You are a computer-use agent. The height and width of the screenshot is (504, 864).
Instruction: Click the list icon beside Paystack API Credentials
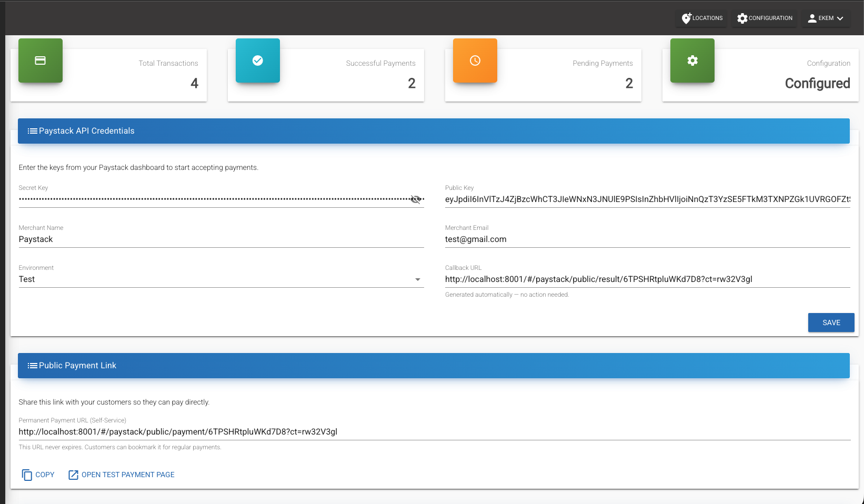click(x=33, y=131)
